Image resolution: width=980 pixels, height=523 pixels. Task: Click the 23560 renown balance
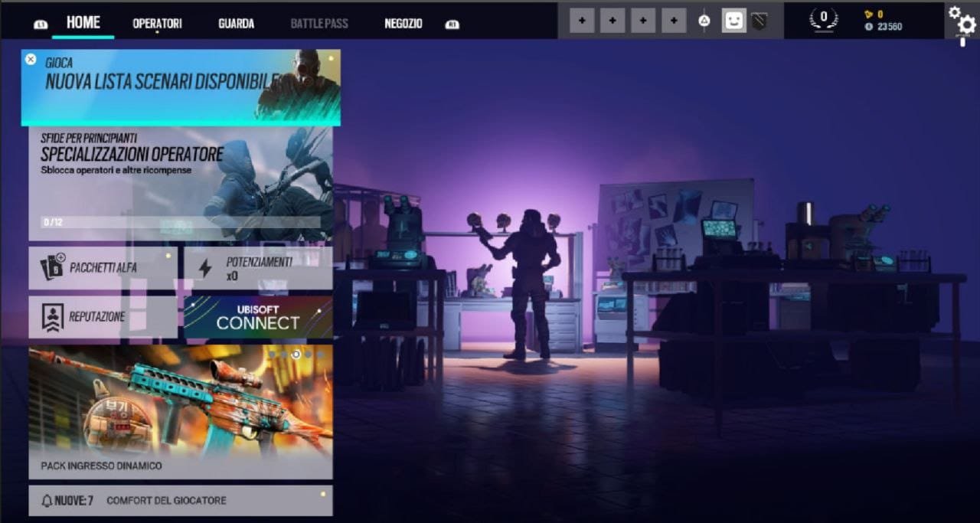click(x=889, y=27)
